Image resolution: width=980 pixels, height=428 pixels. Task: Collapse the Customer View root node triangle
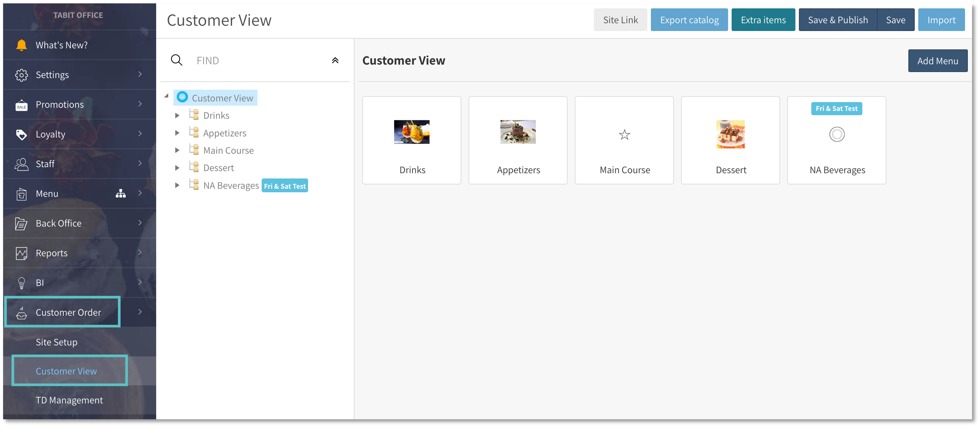(166, 96)
